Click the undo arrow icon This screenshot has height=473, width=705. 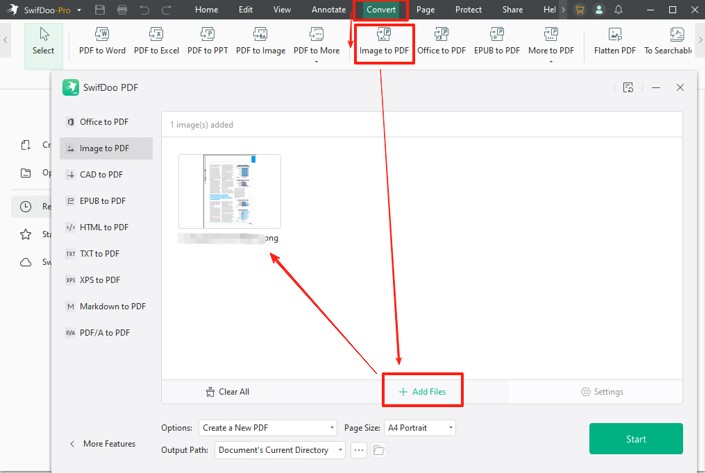tap(144, 10)
